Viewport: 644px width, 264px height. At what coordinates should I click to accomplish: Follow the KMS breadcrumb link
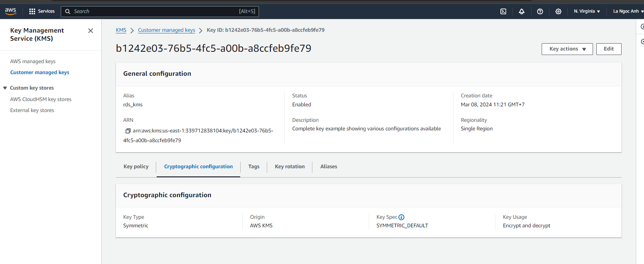pos(121,30)
